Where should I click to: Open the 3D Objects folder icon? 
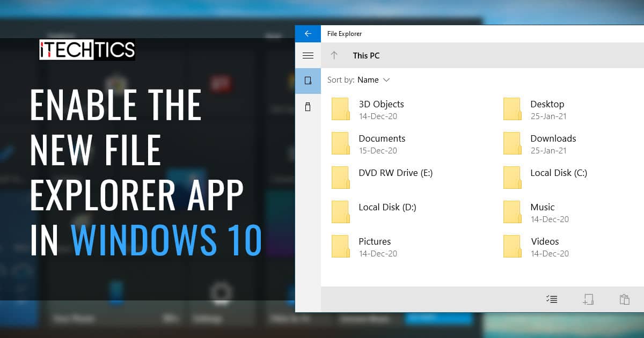tap(341, 109)
